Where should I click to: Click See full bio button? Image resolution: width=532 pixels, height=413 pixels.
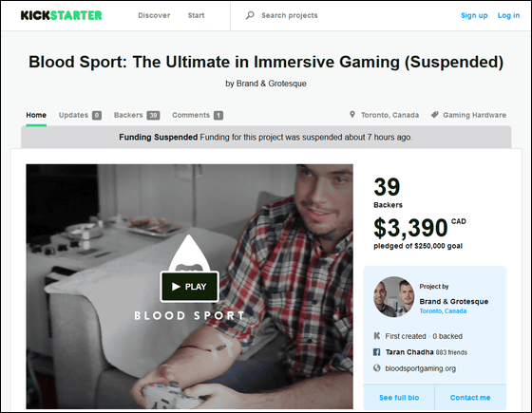click(x=399, y=398)
